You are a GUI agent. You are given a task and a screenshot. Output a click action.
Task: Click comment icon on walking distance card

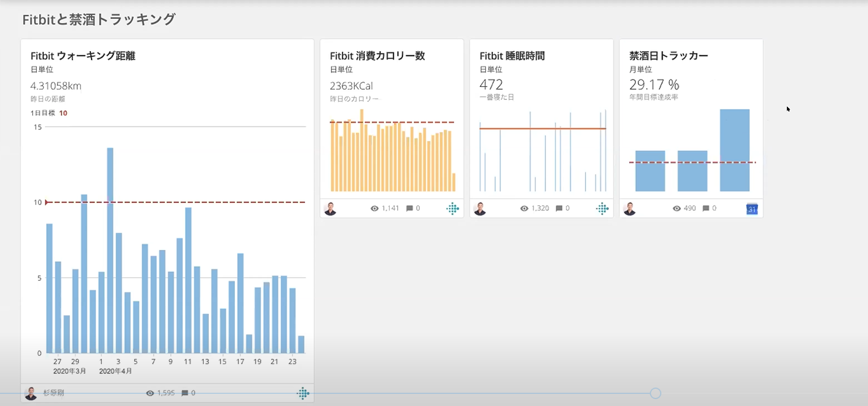tap(185, 393)
